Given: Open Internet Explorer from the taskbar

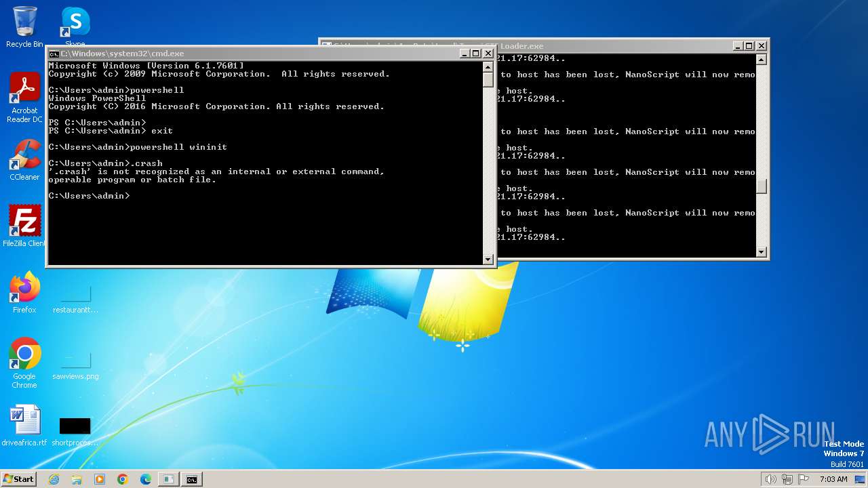Looking at the screenshot, I should click(54, 479).
